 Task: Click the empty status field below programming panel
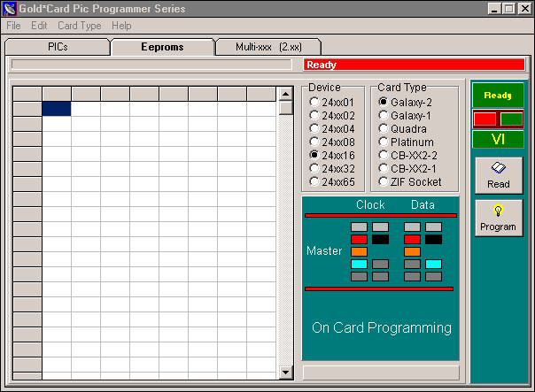pyautogui.click(x=381, y=373)
